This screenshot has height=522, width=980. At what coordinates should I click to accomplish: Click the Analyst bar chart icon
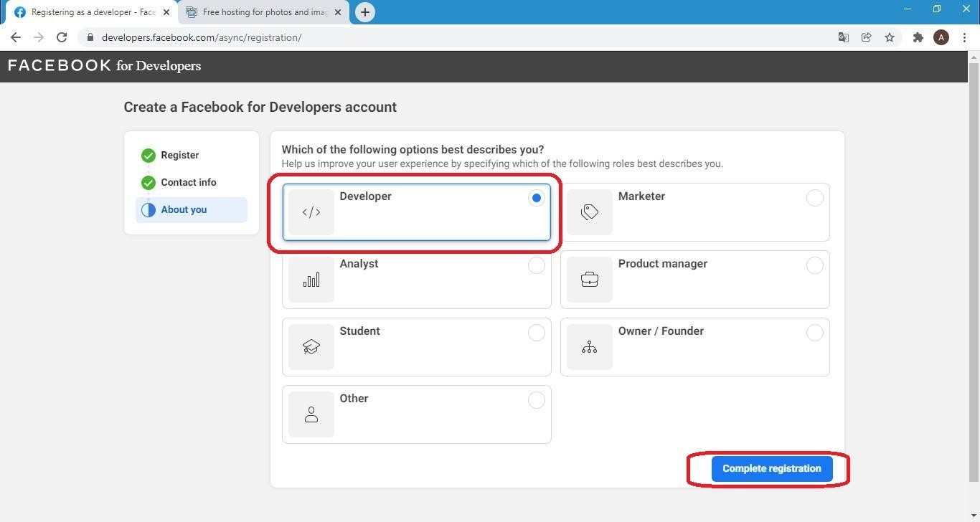[311, 280]
